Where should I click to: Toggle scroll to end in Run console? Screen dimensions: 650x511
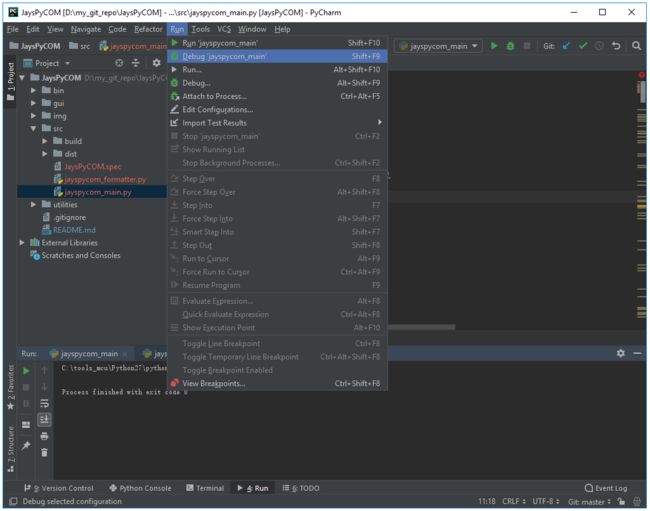[x=44, y=419]
